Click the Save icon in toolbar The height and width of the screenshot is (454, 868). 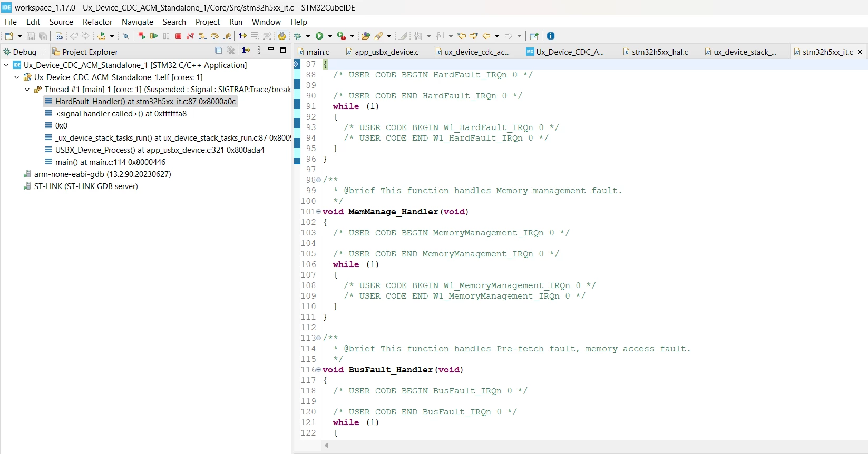pos(31,36)
